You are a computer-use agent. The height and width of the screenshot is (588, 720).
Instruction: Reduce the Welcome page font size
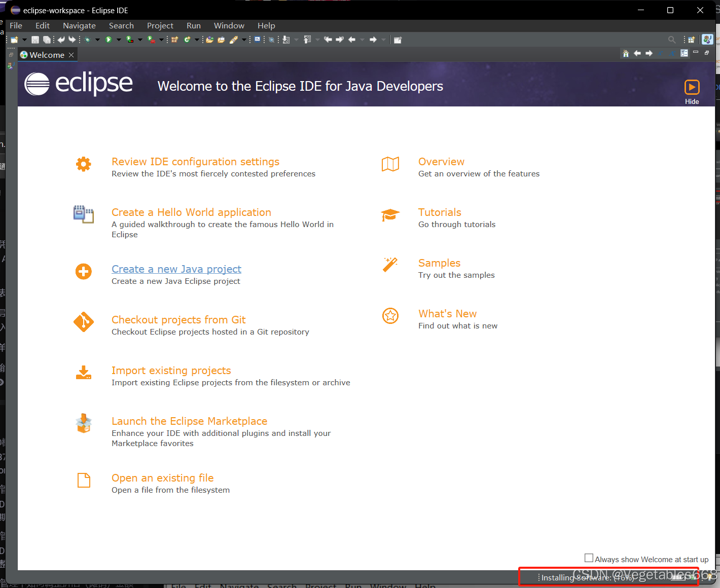660,53
